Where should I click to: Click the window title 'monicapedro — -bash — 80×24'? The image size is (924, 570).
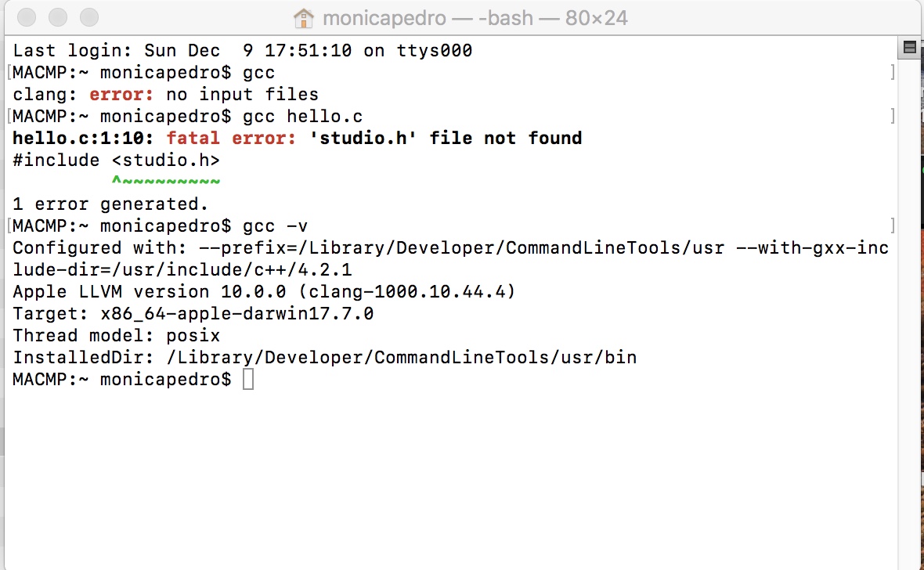tap(475, 18)
